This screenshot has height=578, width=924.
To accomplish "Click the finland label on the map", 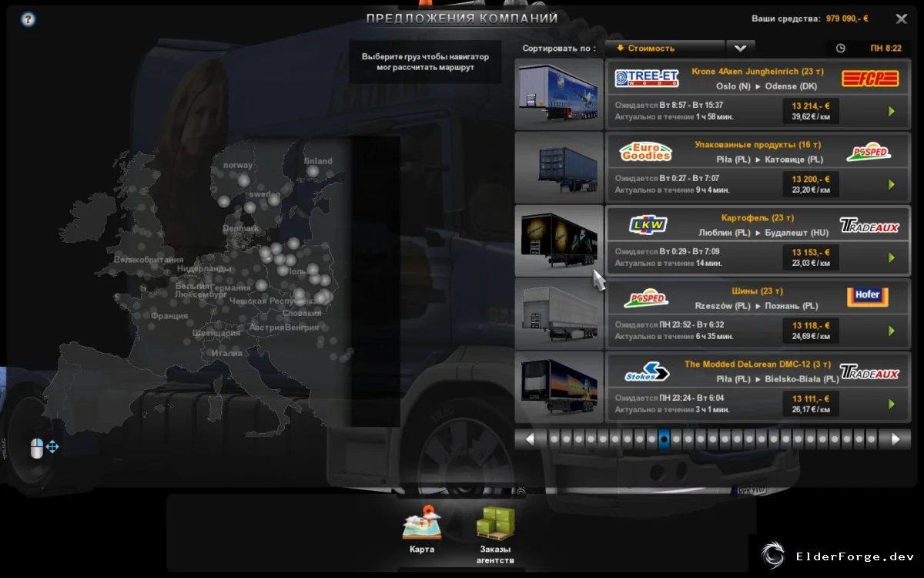I will point(318,161).
